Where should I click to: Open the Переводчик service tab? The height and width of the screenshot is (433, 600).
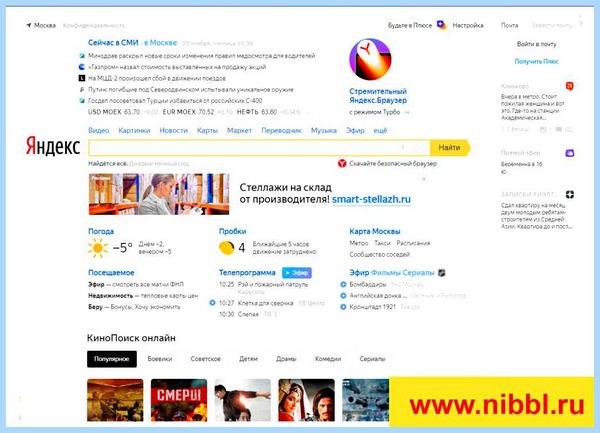tap(282, 130)
